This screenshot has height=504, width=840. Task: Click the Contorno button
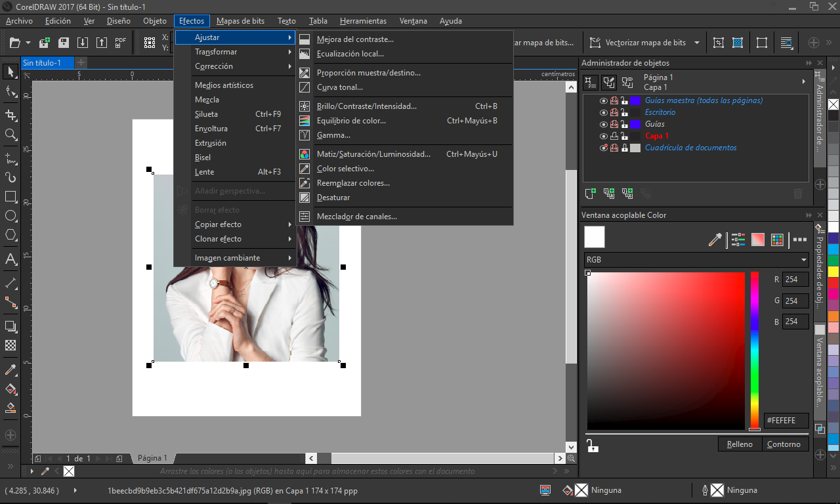click(784, 444)
